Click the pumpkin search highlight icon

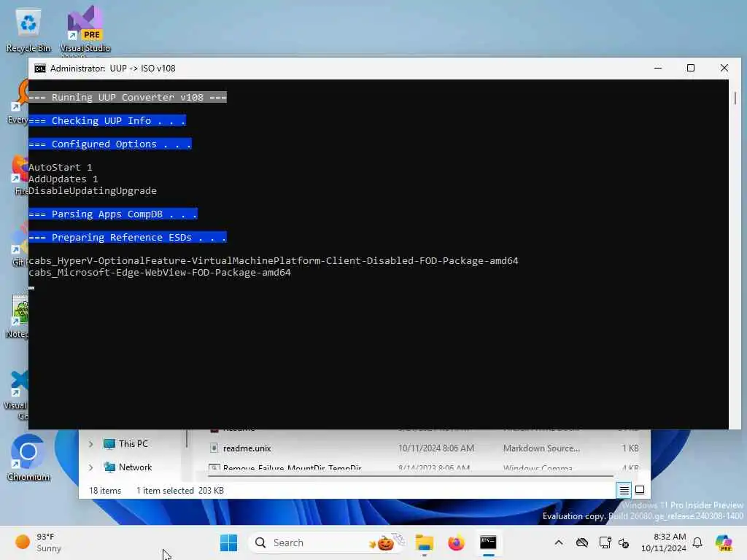coord(385,542)
